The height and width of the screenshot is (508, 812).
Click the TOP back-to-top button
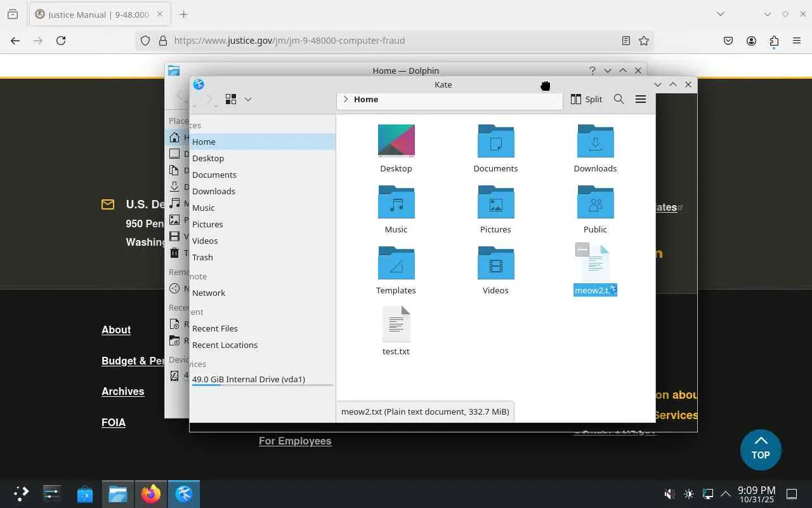761,450
